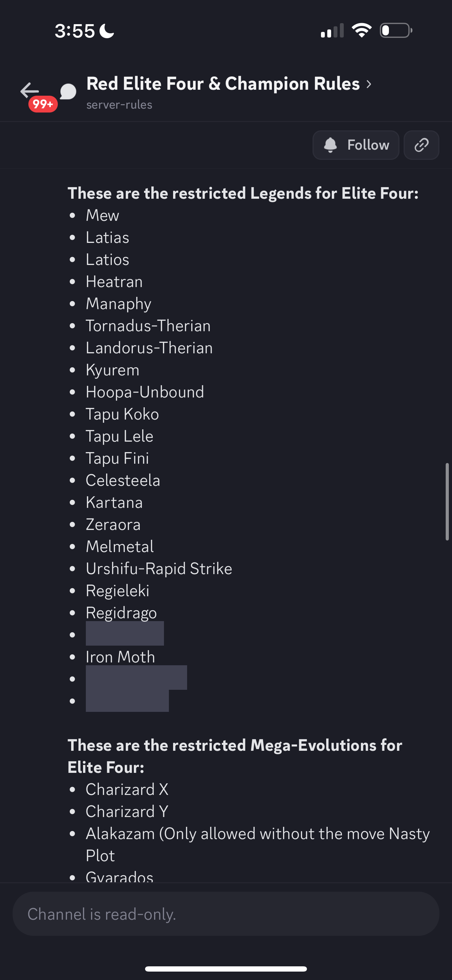Tap the battery status icon
This screenshot has width=452, height=980.
click(x=396, y=30)
